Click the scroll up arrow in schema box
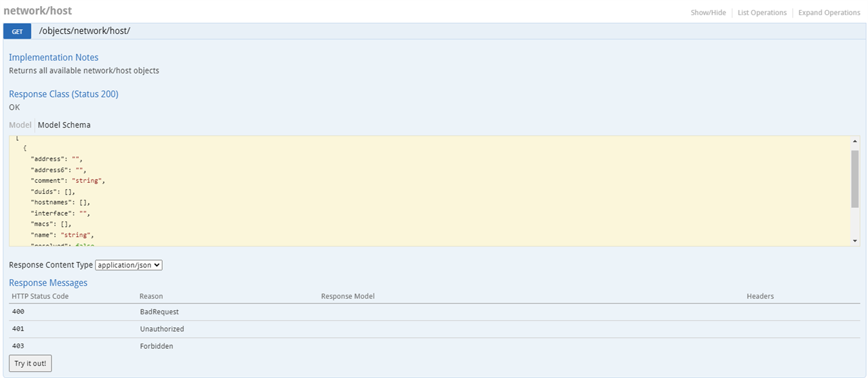868x378 pixels. click(x=854, y=141)
